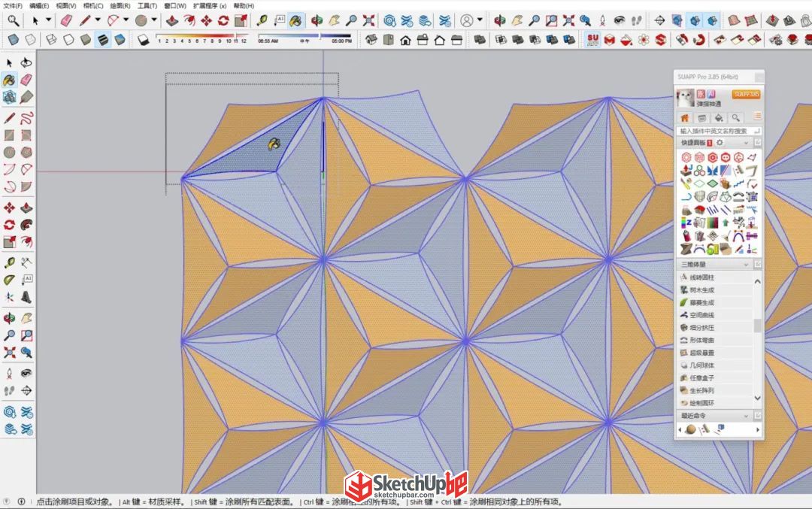812x509 pixels.
Task: Select the Move tool in top toolbar
Action: click(207, 21)
